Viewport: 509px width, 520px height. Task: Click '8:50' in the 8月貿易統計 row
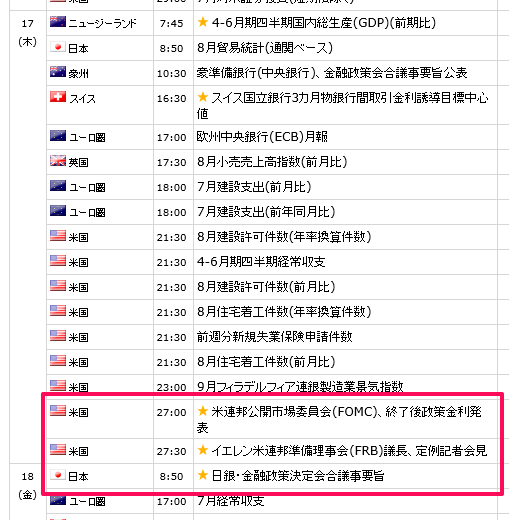coord(171,48)
